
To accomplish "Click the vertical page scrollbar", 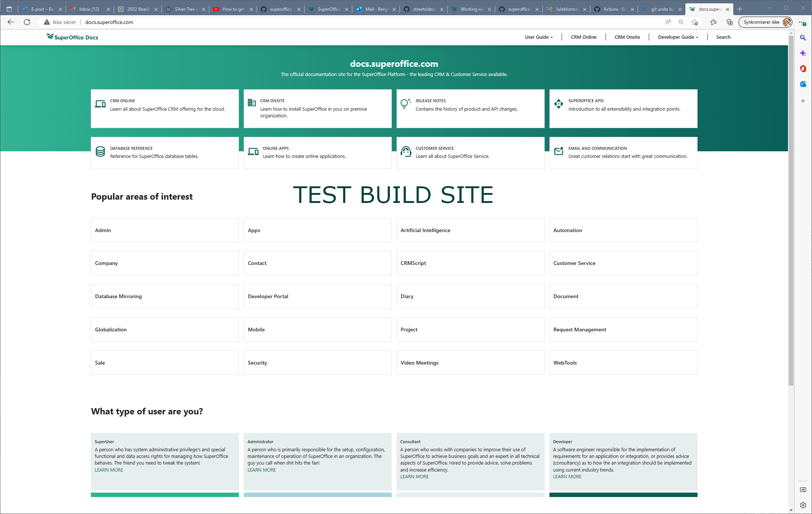I will 791,210.
